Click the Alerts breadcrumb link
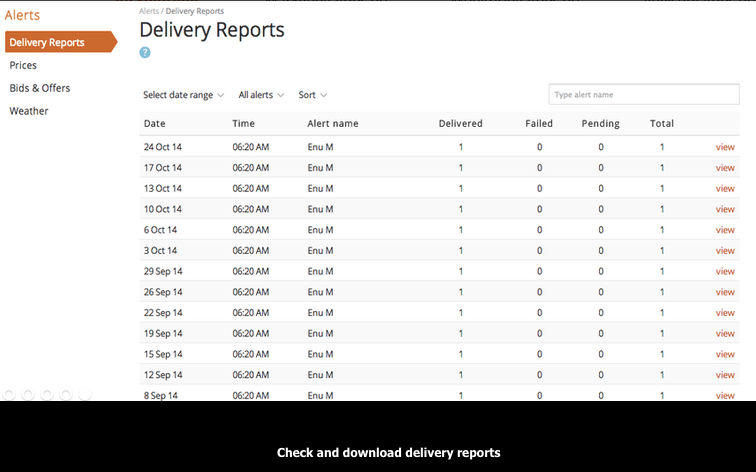The height and width of the screenshot is (472, 756). click(149, 11)
